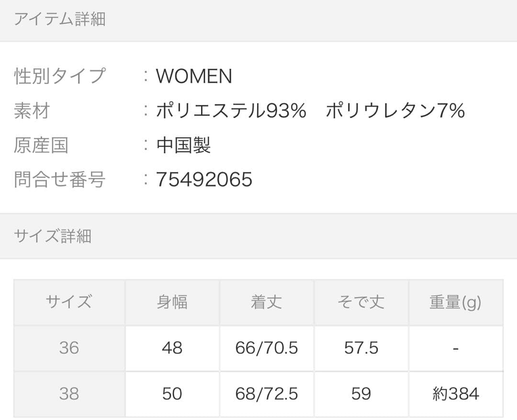Viewport: 517px width, 420px height.
Task: Click the 68/72.5 length cell
Action: 266,394
